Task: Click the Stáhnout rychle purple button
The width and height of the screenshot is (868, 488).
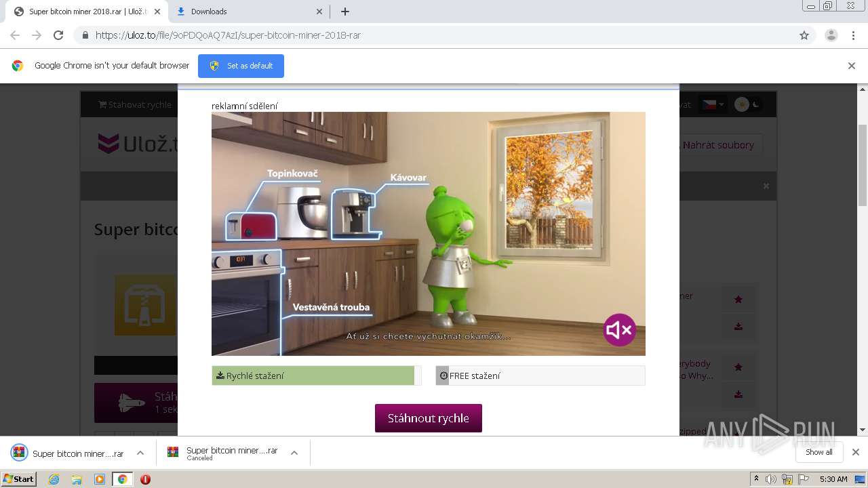Action: (429, 418)
